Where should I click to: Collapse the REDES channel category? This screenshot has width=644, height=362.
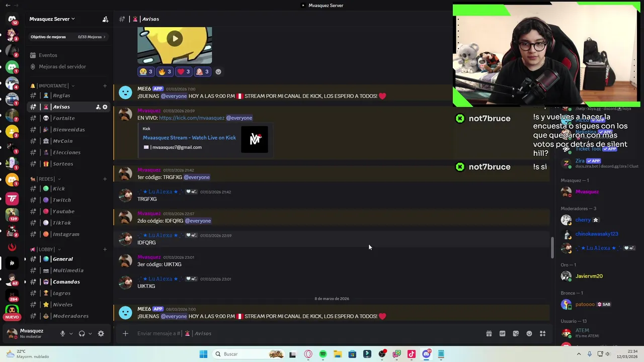46,179
